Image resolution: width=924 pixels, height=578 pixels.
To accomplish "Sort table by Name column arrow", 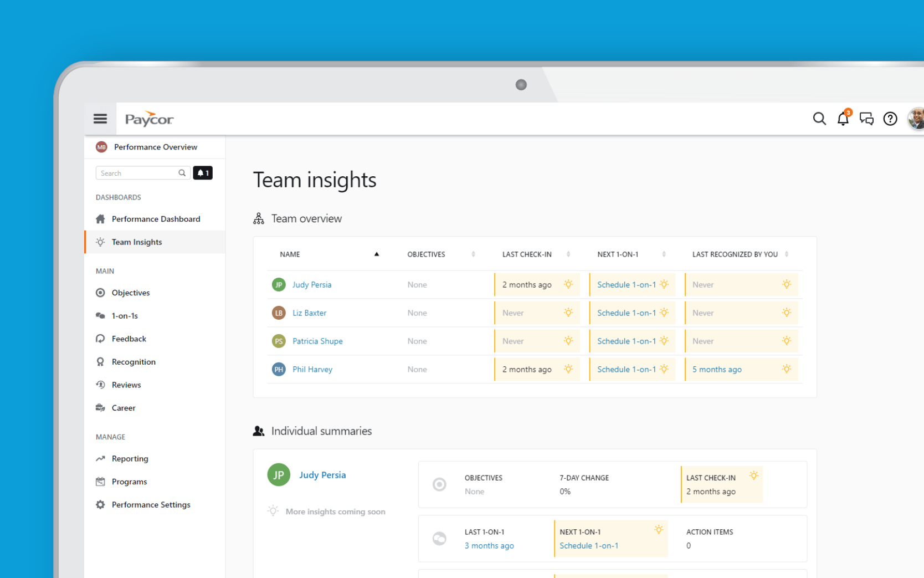I will click(377, 254).
